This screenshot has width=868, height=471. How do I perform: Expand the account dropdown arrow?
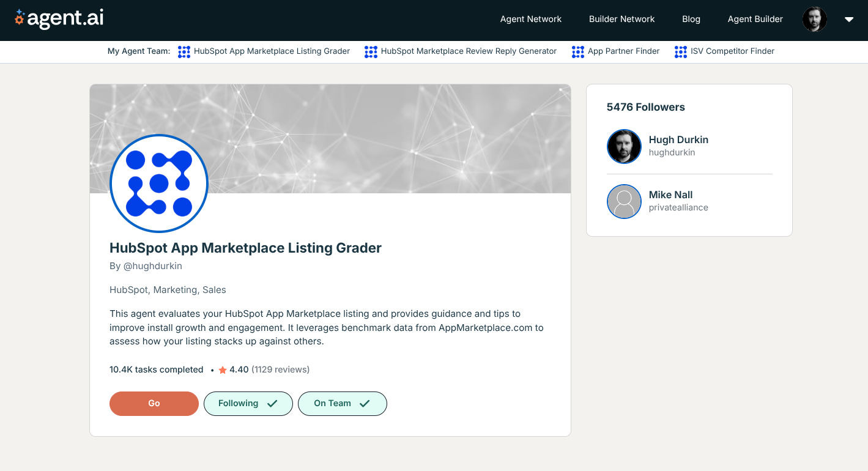pyautogui.click(x=849, y=19)
